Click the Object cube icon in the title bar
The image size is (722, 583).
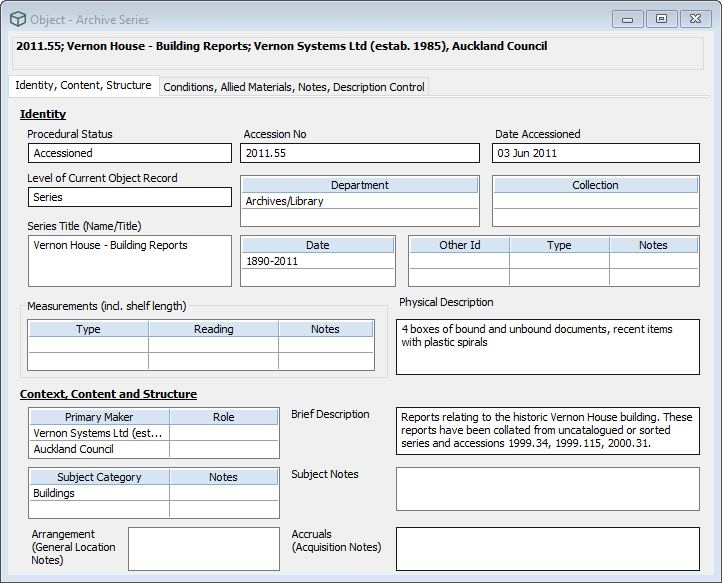pyautogui.click(x=18, y=19)
